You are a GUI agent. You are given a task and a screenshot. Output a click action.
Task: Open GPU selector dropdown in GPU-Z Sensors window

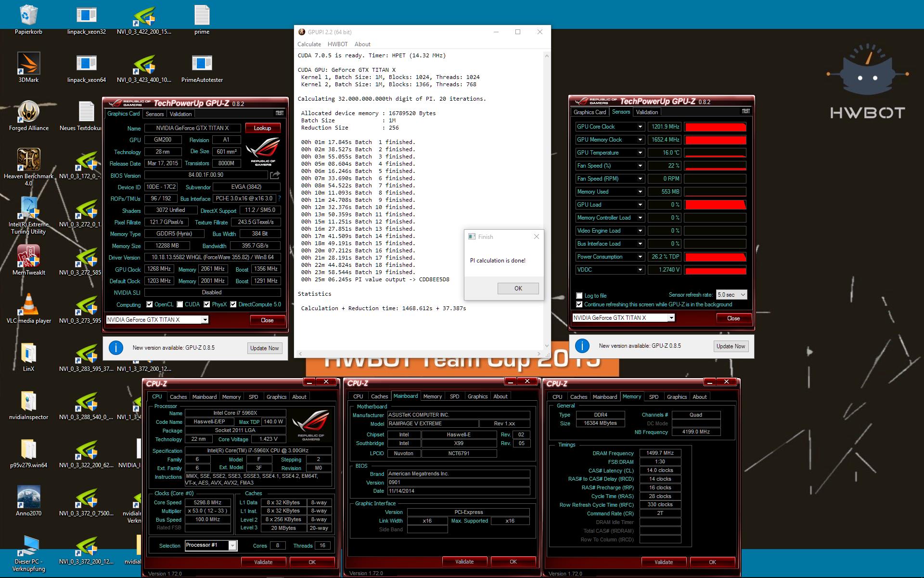tap(671, 318)
